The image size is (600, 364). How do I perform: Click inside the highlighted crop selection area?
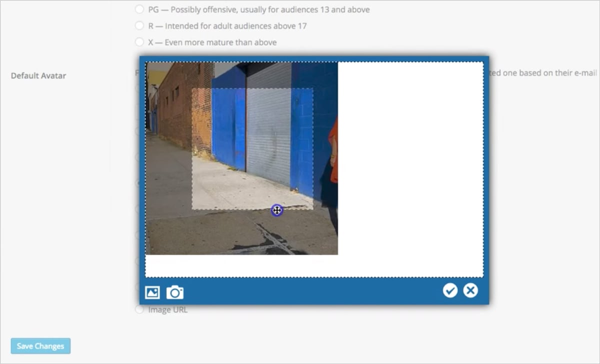click(252, 149)
